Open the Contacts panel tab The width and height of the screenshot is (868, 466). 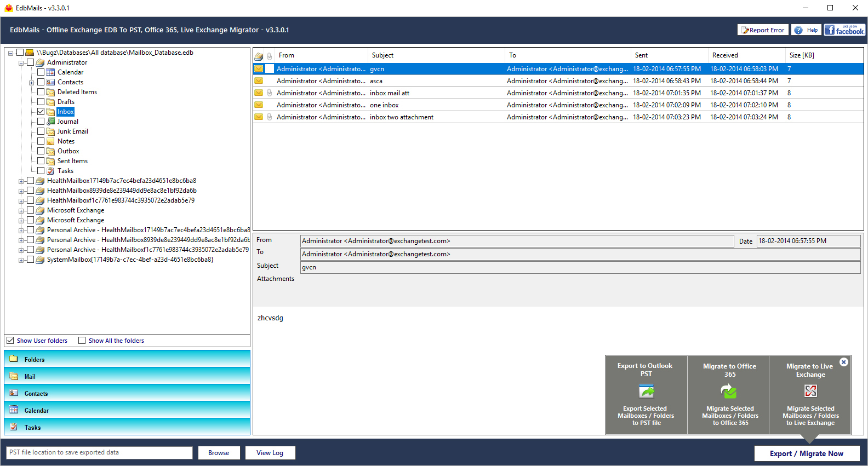coord(127,393)
